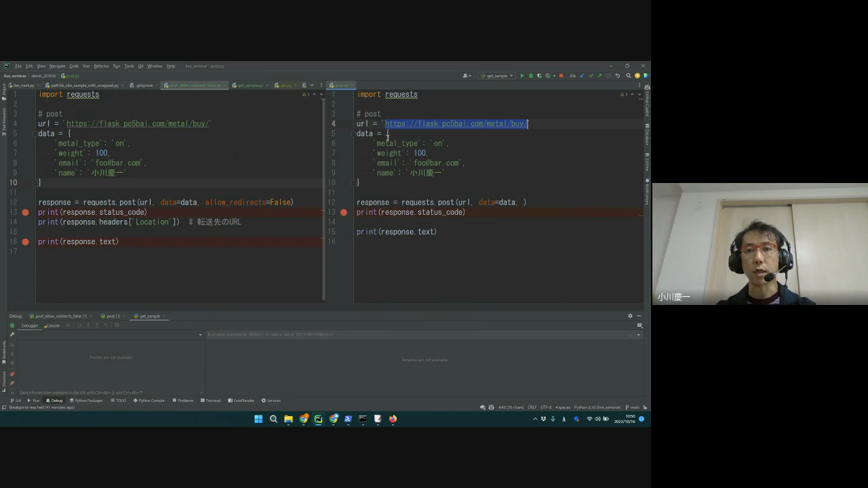Open get_sample run configuration dropdown

click(496, 76)
